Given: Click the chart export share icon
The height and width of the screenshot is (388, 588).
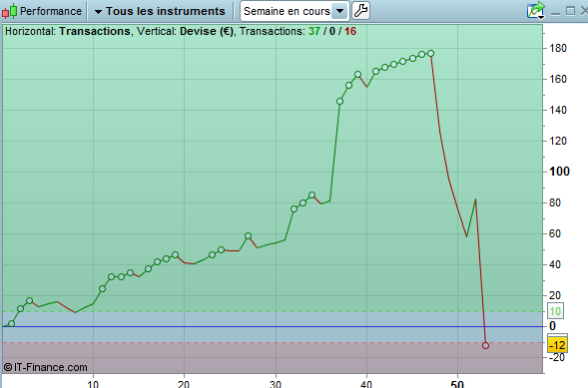Looking at the screenshot, I should [x=536, y=10].
